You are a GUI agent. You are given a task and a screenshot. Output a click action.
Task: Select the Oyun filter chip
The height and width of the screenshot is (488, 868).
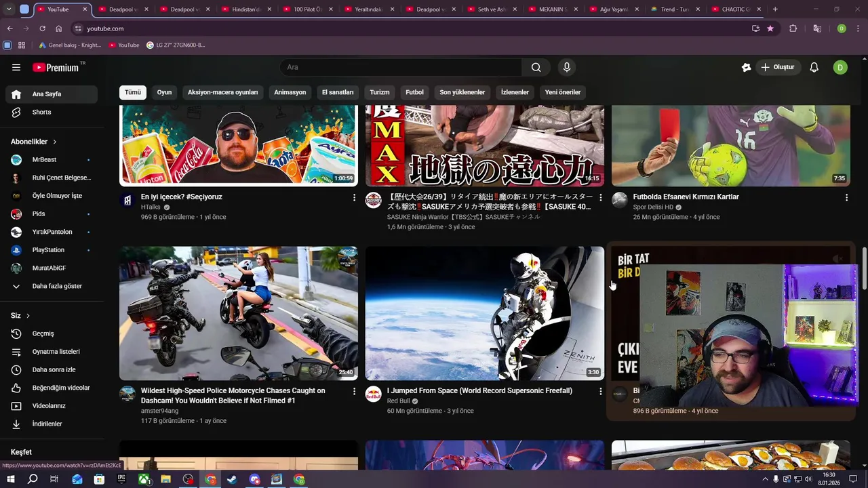point(165,92)
